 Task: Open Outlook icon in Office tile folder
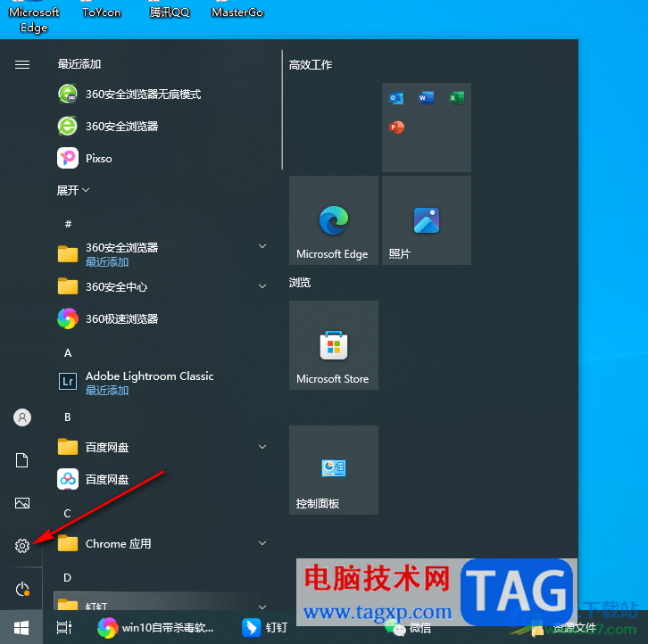pyautogui.click(x=396, y=98)
